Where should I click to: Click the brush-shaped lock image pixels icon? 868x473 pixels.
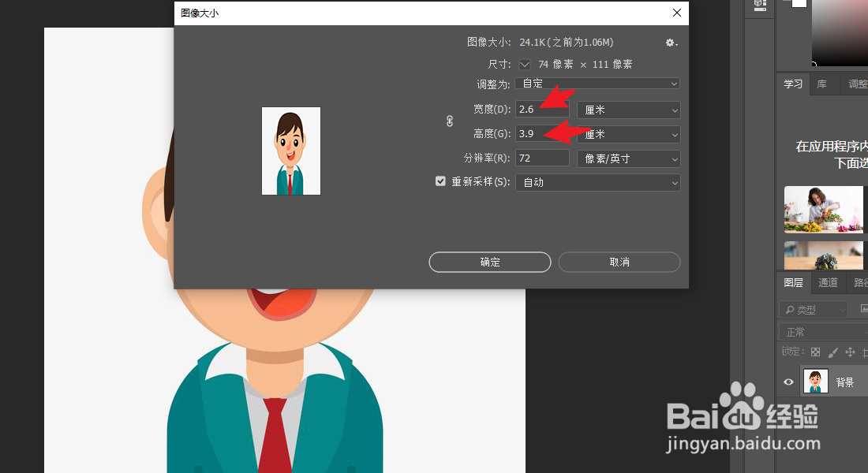tap(832, 352)
